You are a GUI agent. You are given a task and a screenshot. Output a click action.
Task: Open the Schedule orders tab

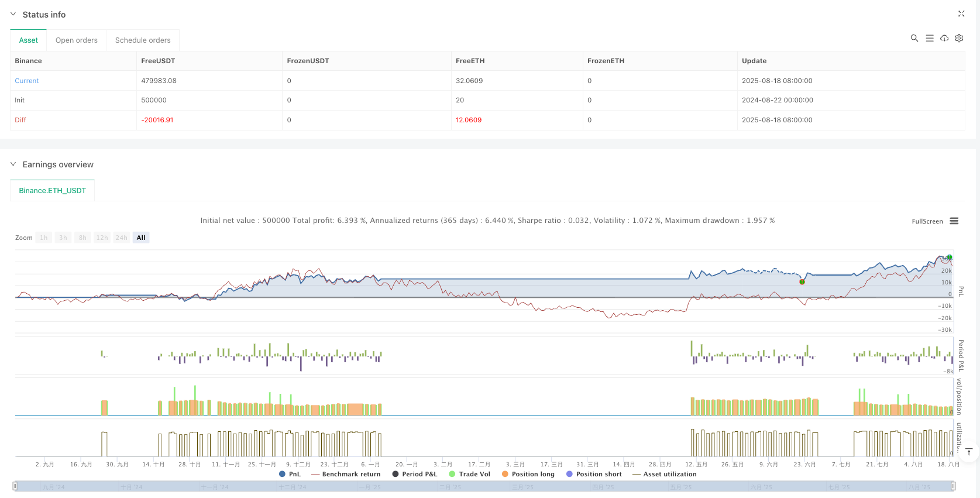tap(143, 40)
